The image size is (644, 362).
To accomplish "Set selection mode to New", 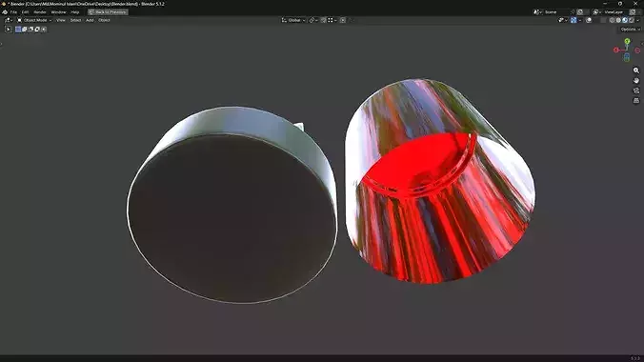I will 18,30.
